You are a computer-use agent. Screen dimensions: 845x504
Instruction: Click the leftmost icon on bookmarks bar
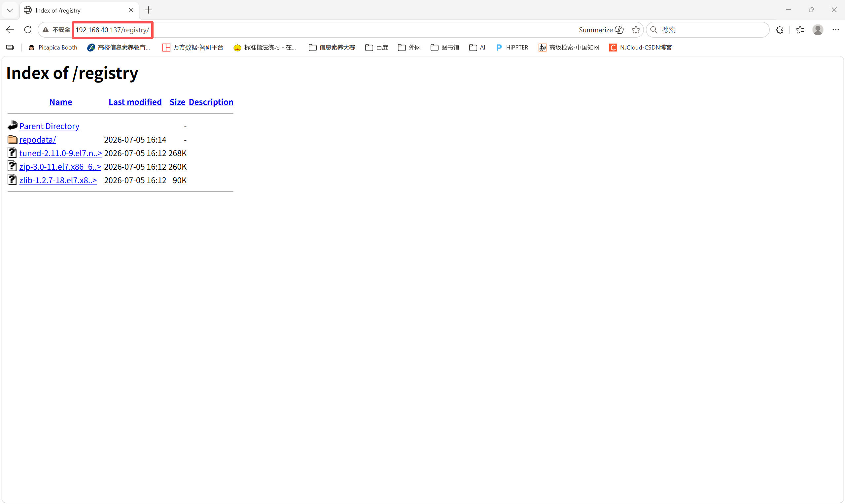[10, 48]
